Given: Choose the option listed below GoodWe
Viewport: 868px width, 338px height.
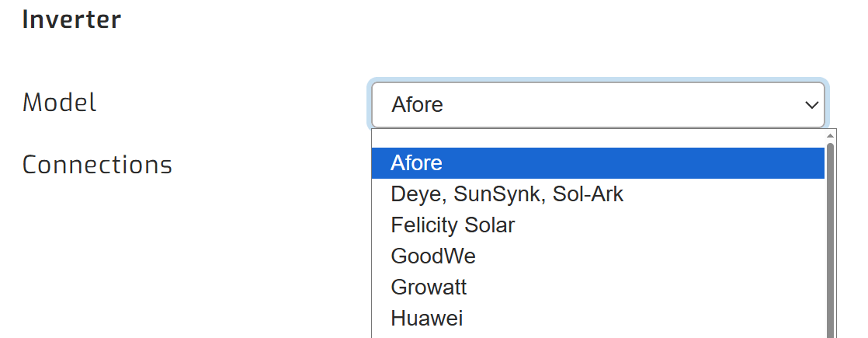Looking at the screenshot, I should 429,287.
